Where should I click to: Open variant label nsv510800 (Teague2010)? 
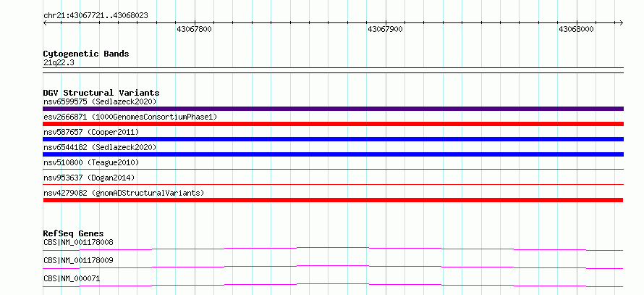point(91,162)
